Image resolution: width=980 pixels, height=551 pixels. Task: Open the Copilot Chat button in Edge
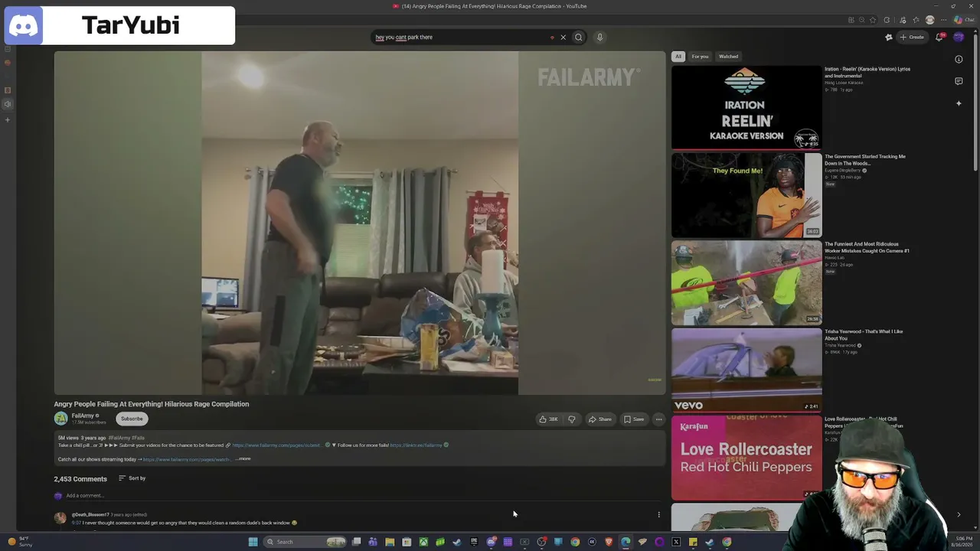tap(964, 20)
